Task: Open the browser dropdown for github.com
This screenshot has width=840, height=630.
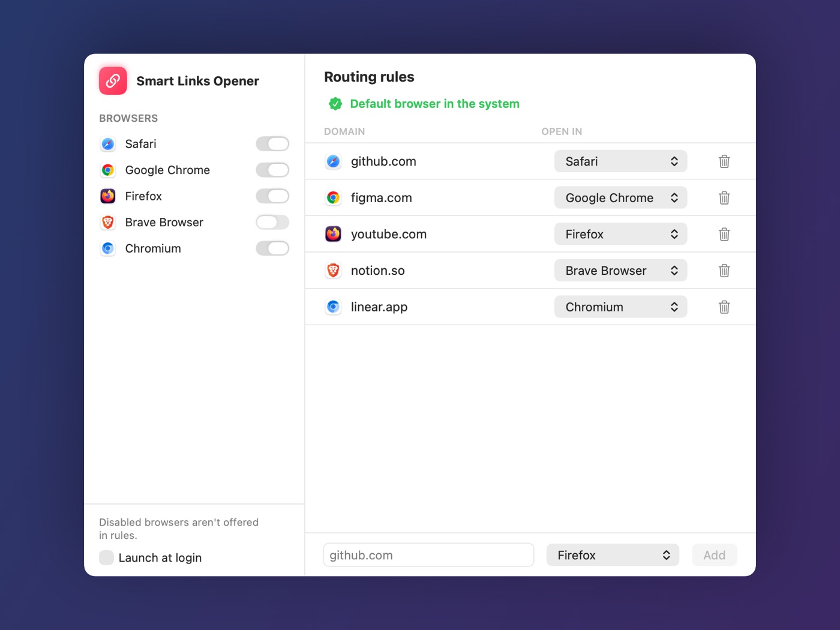Action: coord(620,161)
